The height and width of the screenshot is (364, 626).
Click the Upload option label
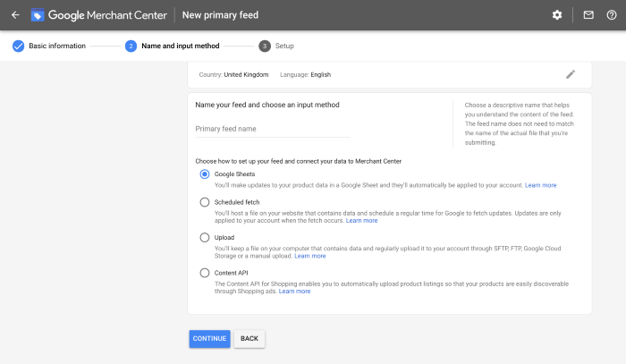(x=224, y=238)
